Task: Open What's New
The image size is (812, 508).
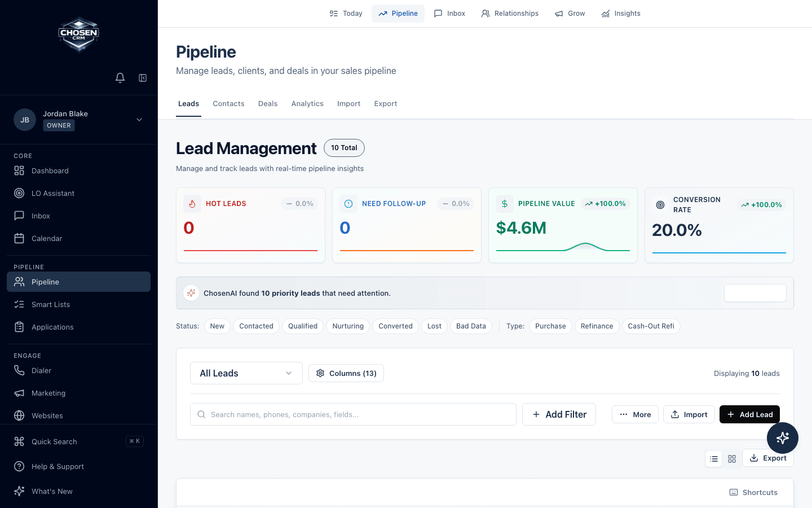Action: [79, 491]
